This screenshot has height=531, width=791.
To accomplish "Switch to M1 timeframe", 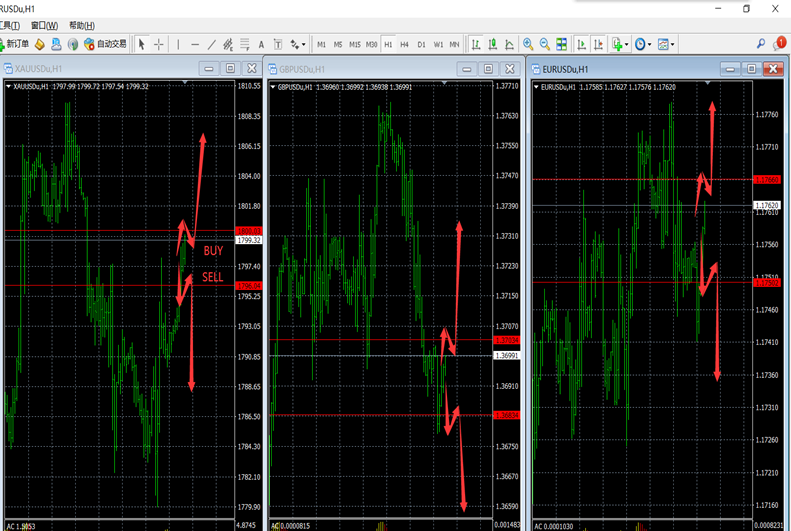I will tap(321, 44).
